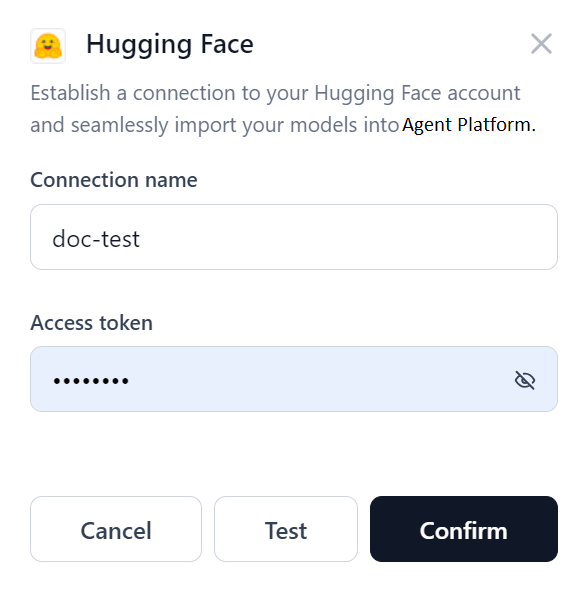Click the Hugging Face emoji logo icon

point(48,46)
